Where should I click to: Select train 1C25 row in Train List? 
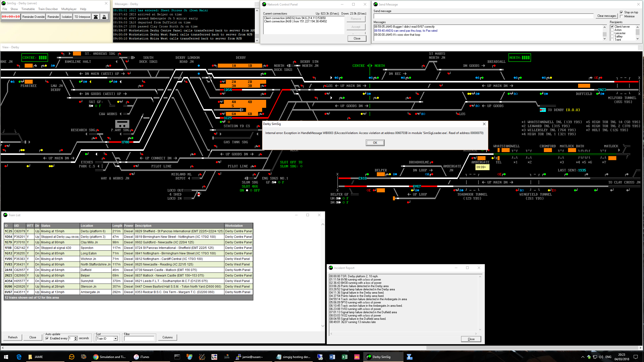point(129,231)
